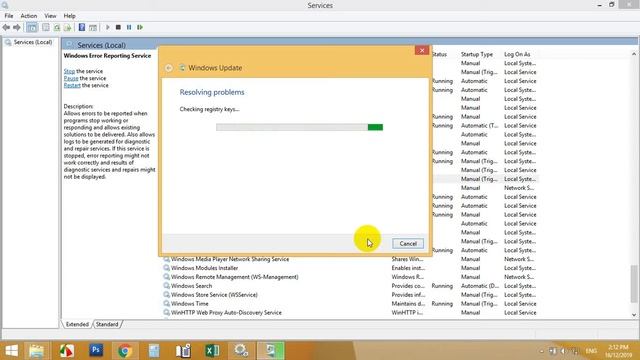
Task: Click the Refresh toolbar icon
Action: pos(57,27)
